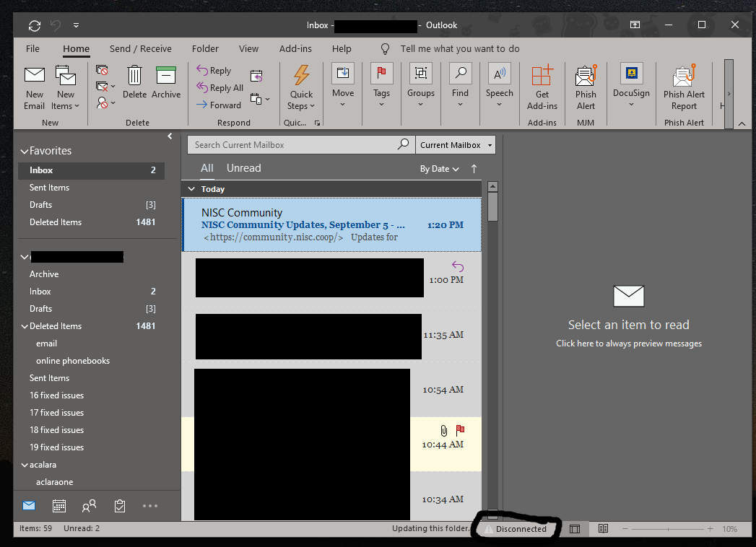Click the search magnifier icon
The height and width of the screenshot is (547, 756).
[404, 144]
